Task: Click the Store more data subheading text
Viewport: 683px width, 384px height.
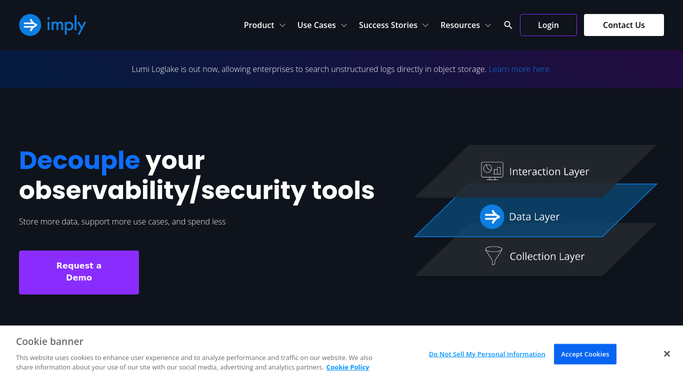Action: (x=122, y=222)
